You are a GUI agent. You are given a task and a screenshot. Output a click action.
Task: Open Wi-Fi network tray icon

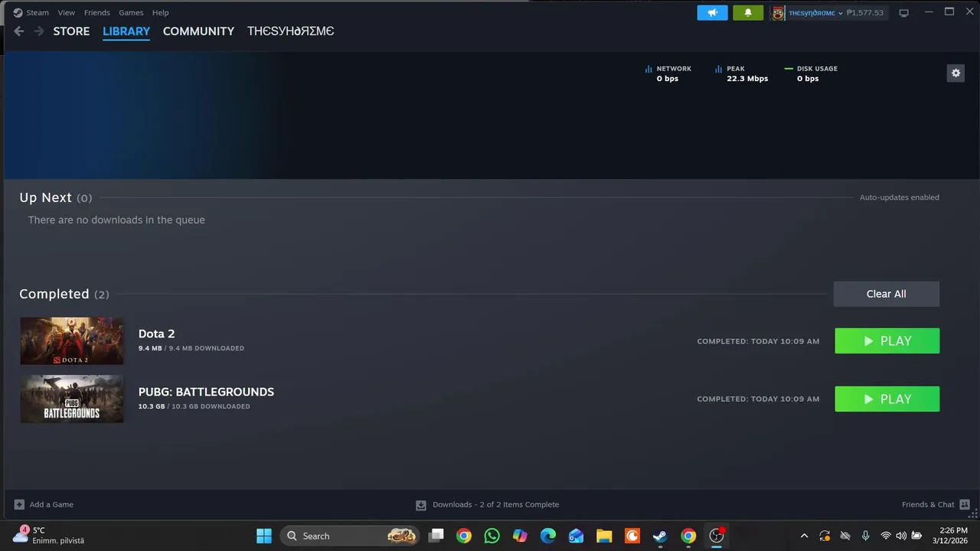[x=886, y=536]
